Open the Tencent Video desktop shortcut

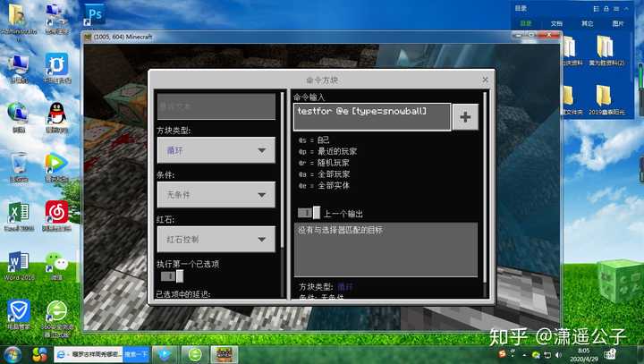(x=56, y=166)
